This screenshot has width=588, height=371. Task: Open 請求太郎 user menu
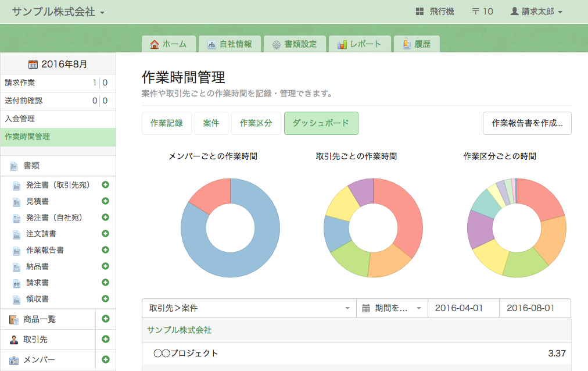click(536, 12)
